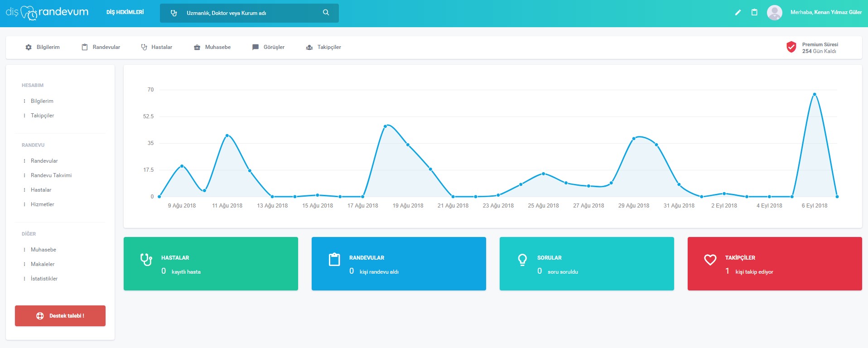Open Makaleler from the sidebar
The image size is (868, 348).
pos(43,264)
